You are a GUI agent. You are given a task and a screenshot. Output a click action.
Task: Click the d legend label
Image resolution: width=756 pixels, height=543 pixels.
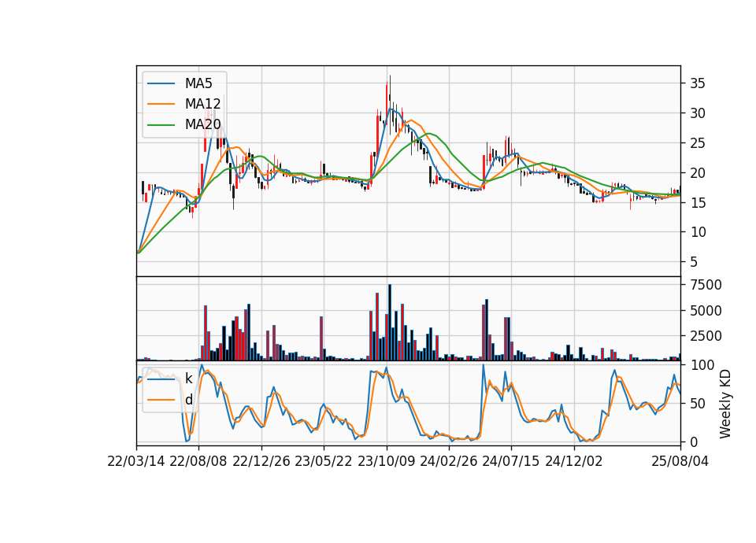[188, 400]
